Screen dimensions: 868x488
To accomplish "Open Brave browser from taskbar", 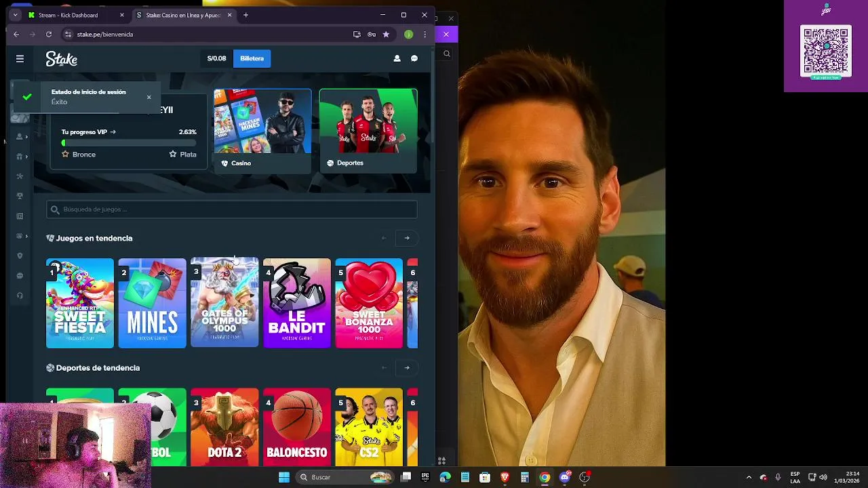I will pos(505,477).
